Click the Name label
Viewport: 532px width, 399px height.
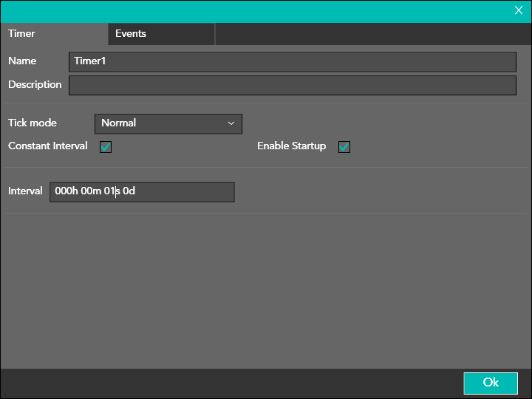pyautogui.click(x=22, y=61)
